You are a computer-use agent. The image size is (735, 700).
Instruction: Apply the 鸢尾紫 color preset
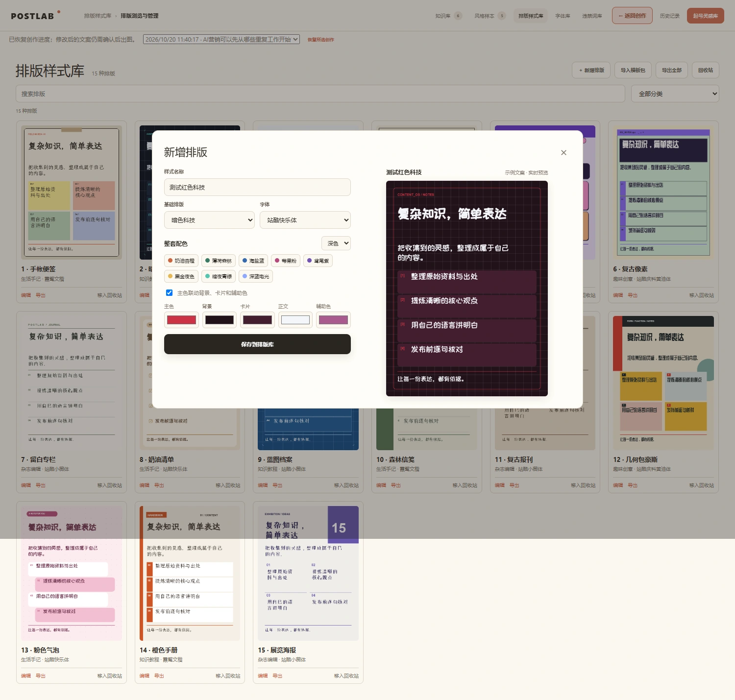coord(318,261)
